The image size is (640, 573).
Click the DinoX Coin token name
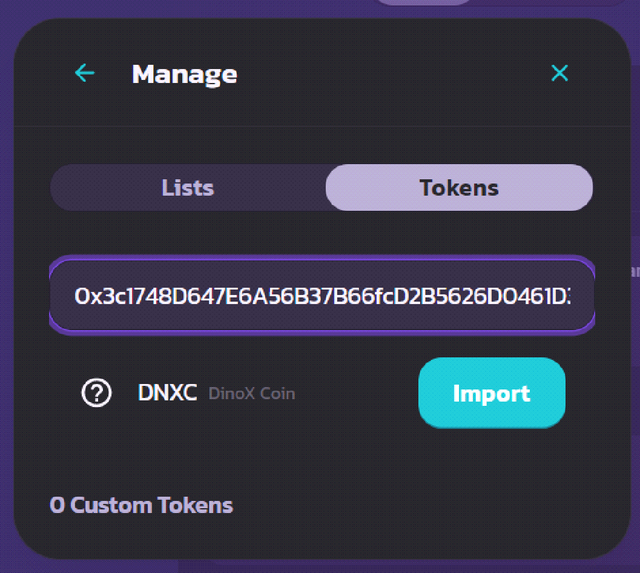(x=252, y=393)
